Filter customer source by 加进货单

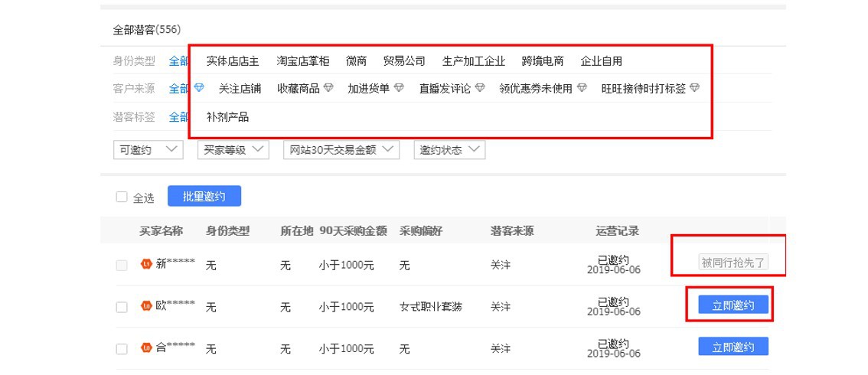tap(369, 89)
